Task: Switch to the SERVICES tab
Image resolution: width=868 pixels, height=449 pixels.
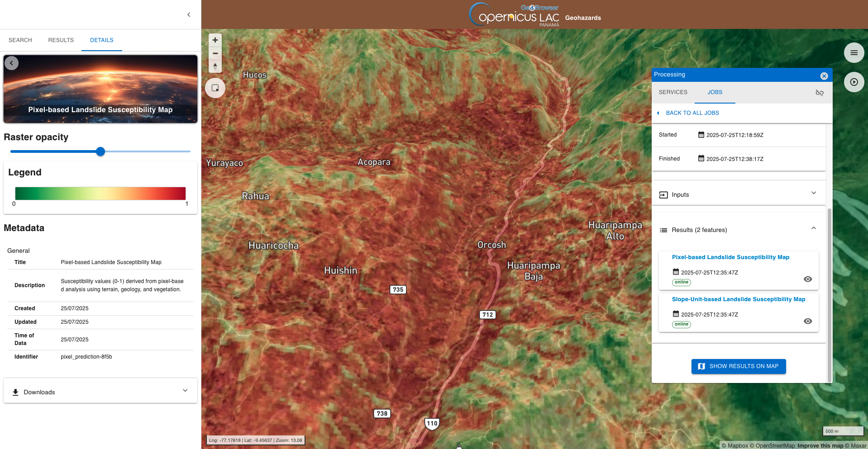Action: [x=672, y=92]
